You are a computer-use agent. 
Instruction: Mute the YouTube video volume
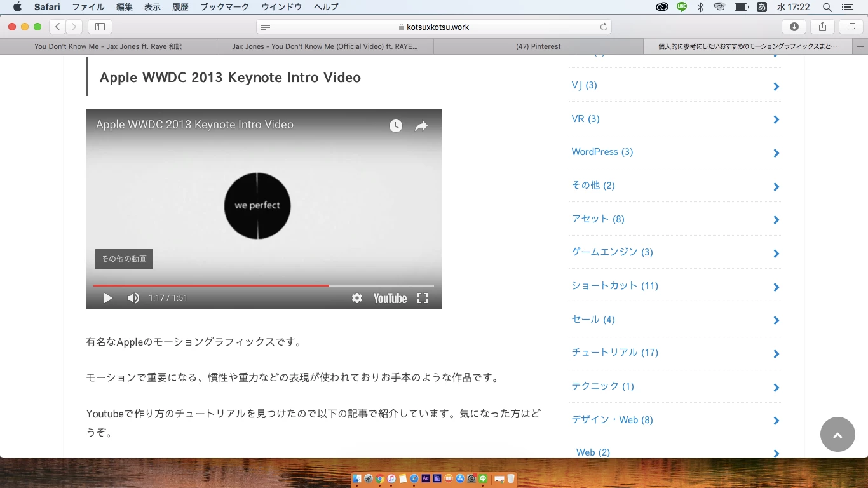(133, 298)
